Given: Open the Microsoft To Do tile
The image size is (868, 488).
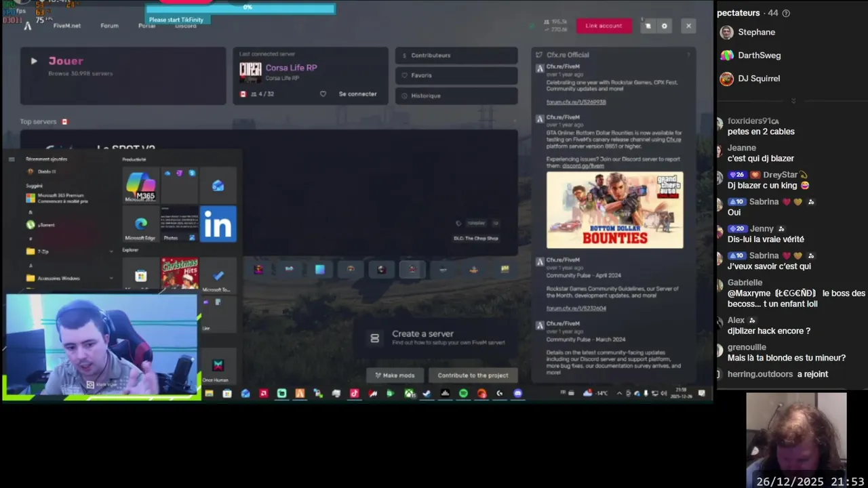Looking at the screenshot, I should pos(218,274).
